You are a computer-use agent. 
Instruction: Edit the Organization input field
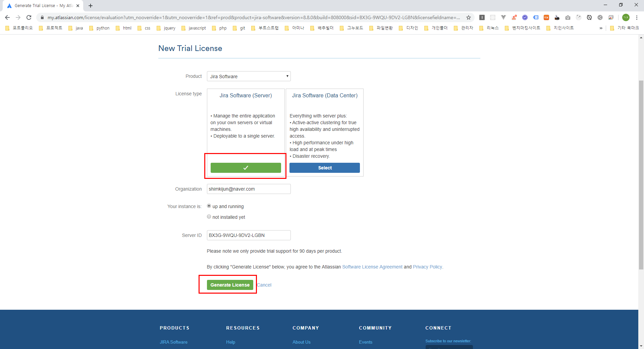tap(249, 189)
